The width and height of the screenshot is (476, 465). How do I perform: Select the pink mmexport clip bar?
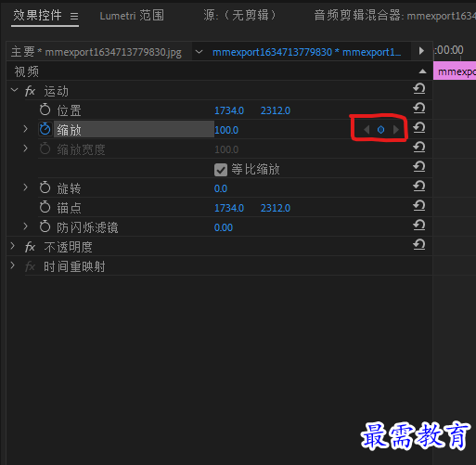(455, 71)
